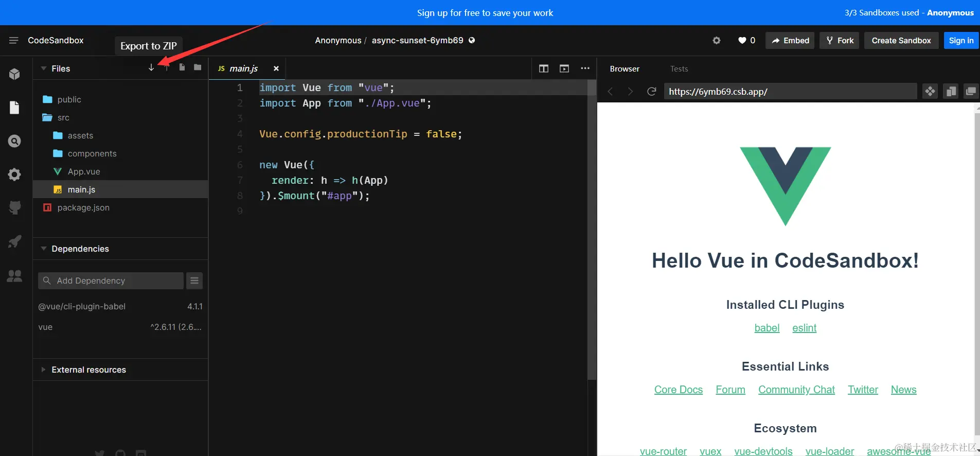Click the new folder icon in Files header
980x456 pixels.
(198, 67)
